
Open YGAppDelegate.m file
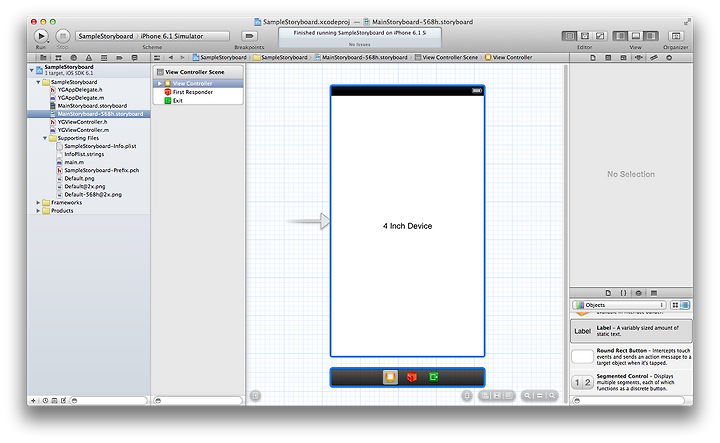(x=81, y=98)
